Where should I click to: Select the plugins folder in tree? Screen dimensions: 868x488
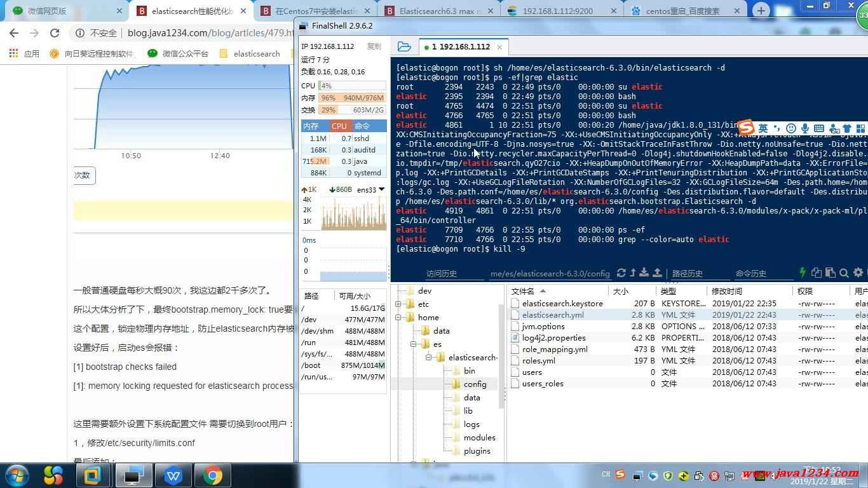477,451
